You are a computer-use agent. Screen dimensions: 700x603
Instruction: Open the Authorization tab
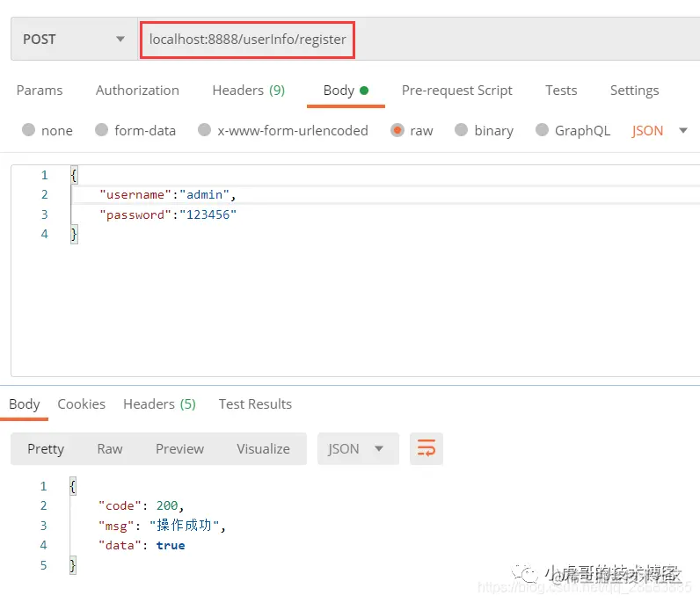137,91
